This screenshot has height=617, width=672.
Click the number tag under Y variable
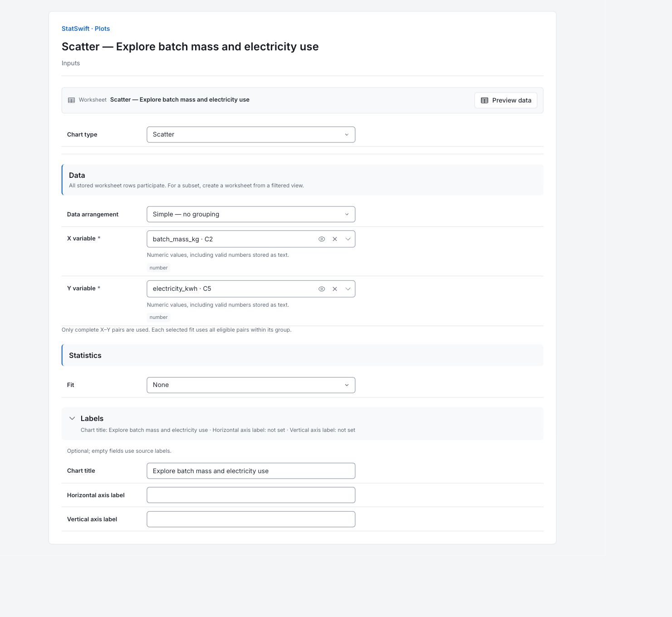point(159,317)
